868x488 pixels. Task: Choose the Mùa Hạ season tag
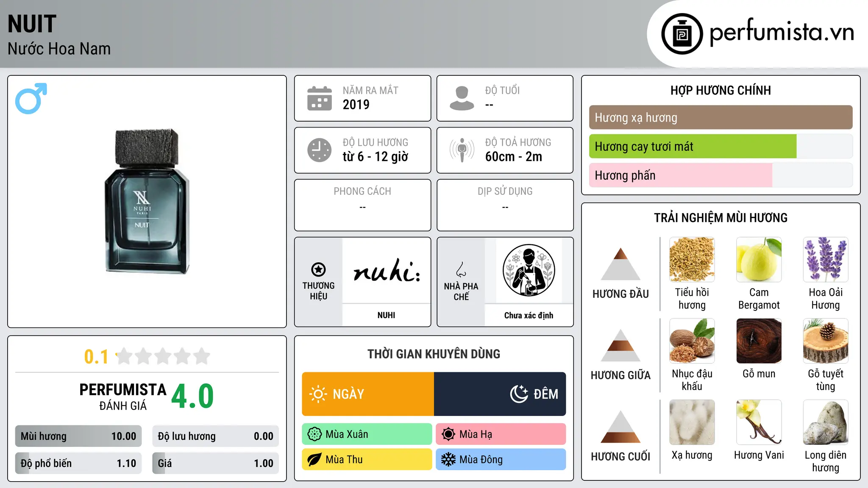tap(501, 434)
